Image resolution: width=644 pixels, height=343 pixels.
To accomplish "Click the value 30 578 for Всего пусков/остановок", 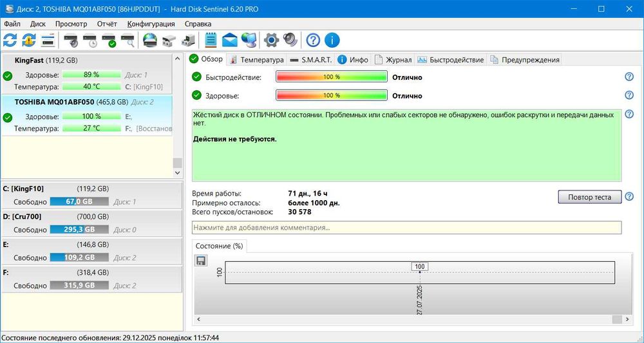I will pos(300,212).
